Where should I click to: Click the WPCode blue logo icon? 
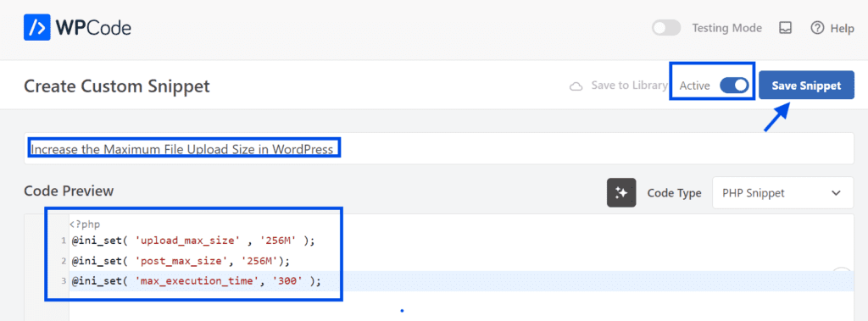pos(37,28)
